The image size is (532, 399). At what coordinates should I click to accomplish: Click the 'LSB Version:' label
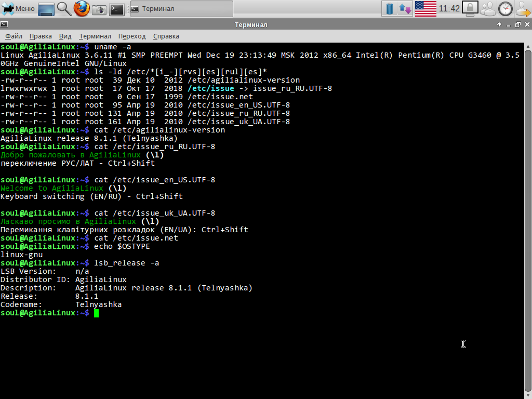click(x=28, y=271)
